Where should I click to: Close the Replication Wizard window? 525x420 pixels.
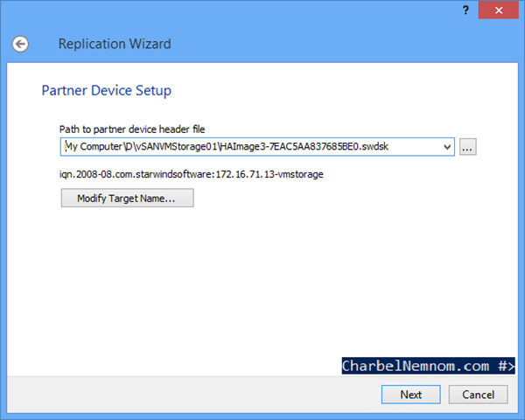[499, 10]
